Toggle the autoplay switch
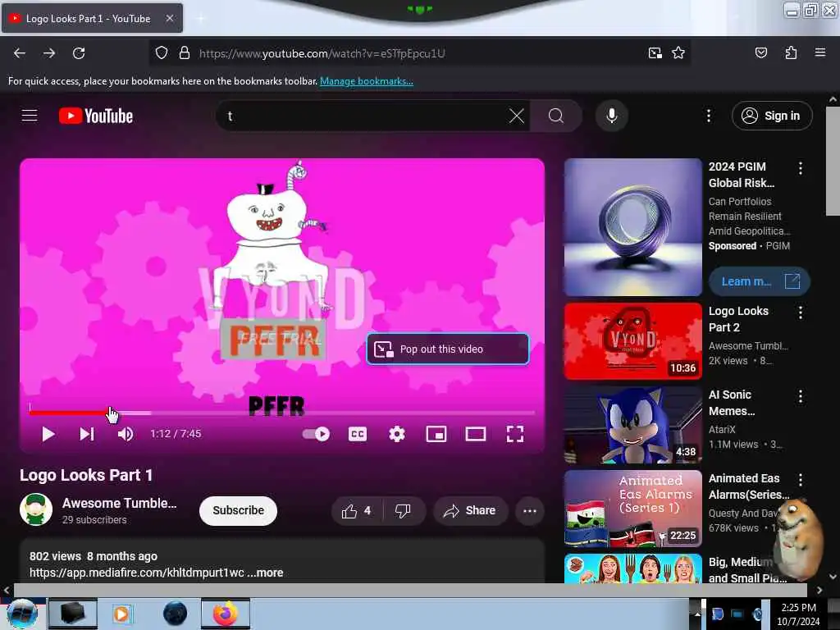Screen dimensions: 840x630 (x=316, y=434)
